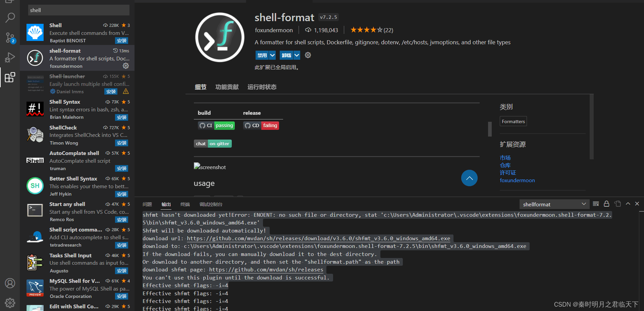Open Extensions view icon

point(10,77)
